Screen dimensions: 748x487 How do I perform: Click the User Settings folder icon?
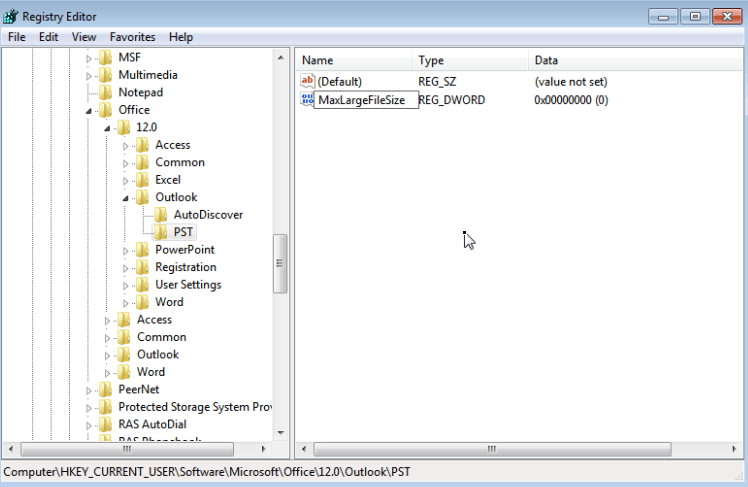click(142, 285)
